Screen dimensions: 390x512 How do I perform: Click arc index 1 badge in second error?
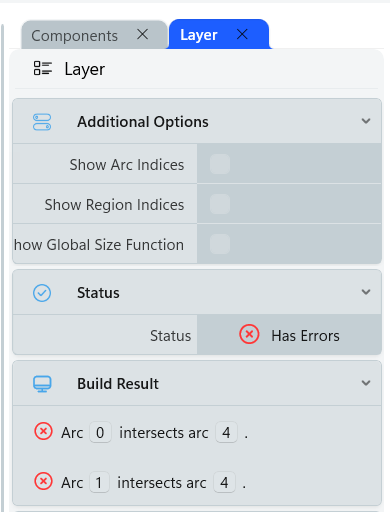[x=99, y=482]
